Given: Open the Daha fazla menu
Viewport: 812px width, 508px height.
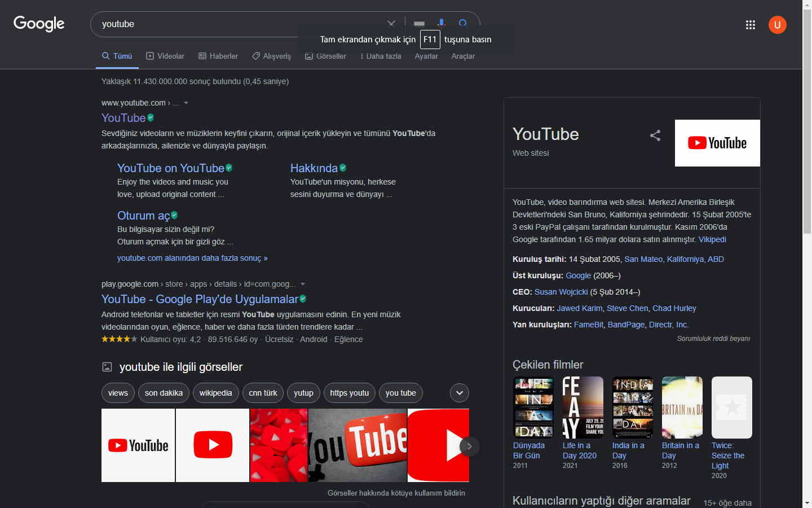Looking at the screenshot, I should (381, 56).
